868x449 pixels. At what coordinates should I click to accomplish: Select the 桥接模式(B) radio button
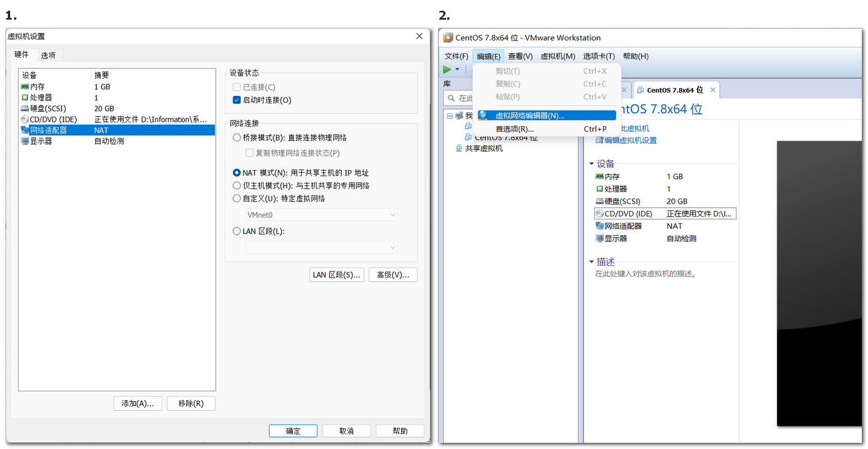click(x=237, y=138)
